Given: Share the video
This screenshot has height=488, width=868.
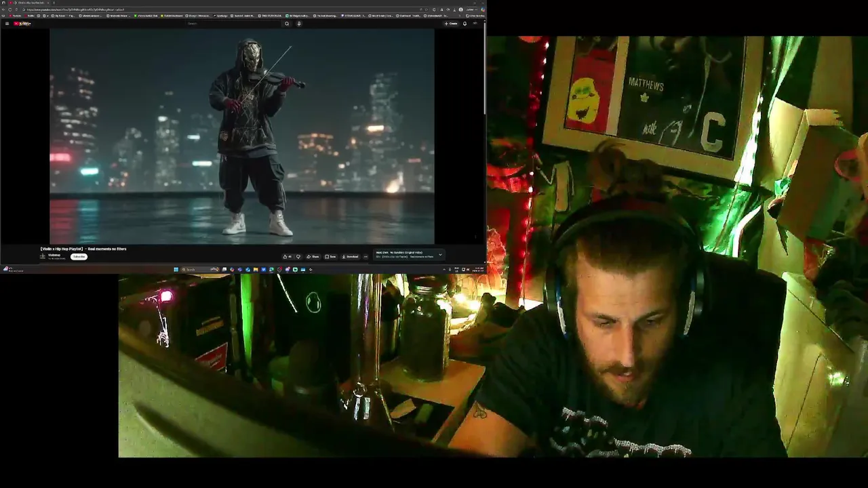Looking at the screenshot, I should click(313, 257).
